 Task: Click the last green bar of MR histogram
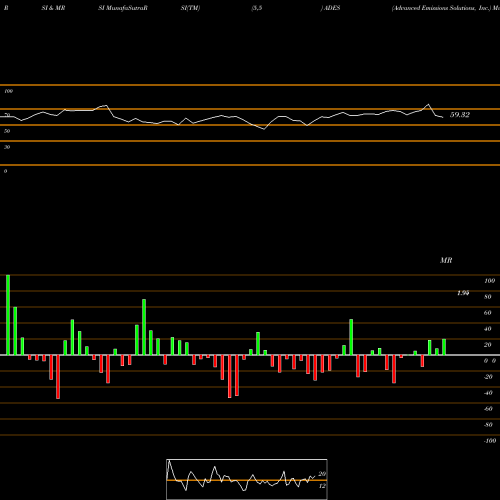[444, 347]
